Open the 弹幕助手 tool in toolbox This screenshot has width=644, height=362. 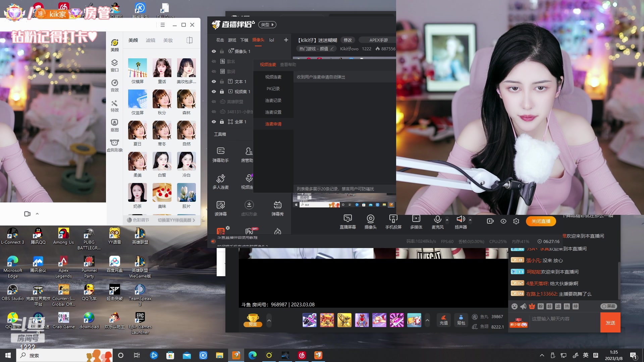pyautogui.click(x=220, y=155)
